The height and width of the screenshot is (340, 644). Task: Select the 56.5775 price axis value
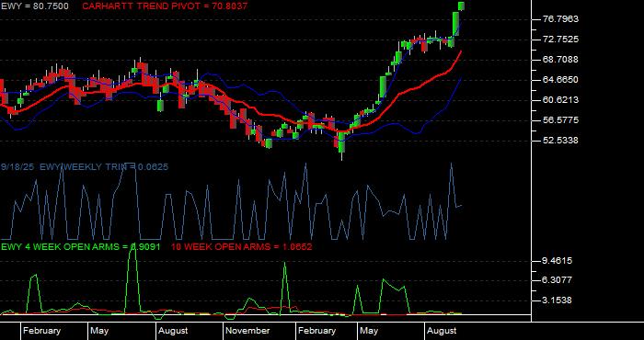point(560,120)
